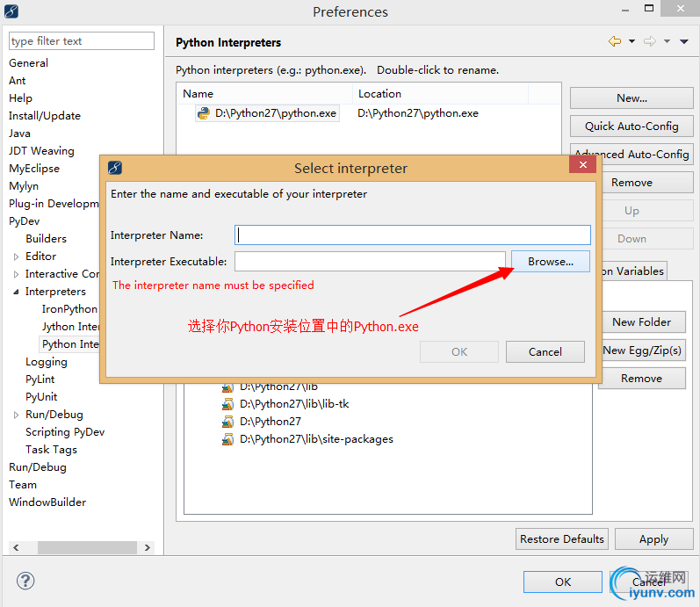Select General in preferences tree
Viewport: 700px width, 607px height.
pos(29,63)
